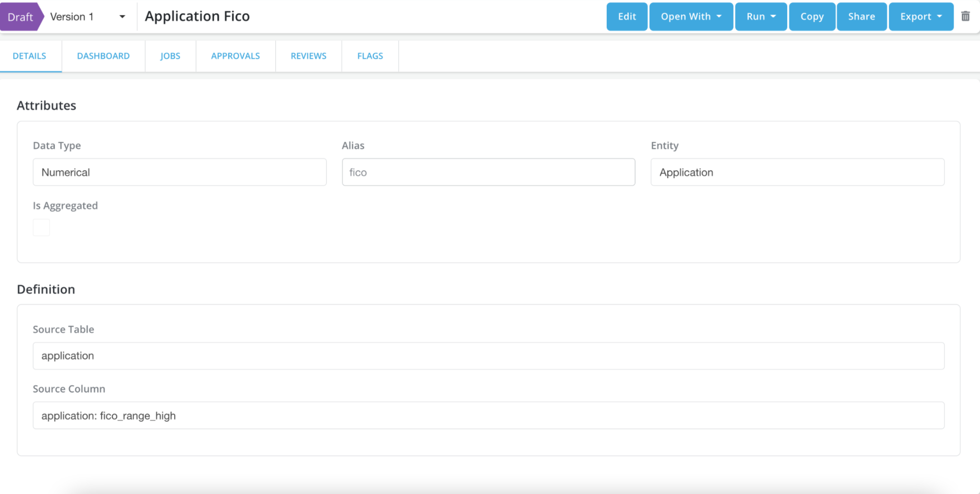Go to the Approvals tab
The width and height of the screenshot is (980, 494).
point(235,56)
